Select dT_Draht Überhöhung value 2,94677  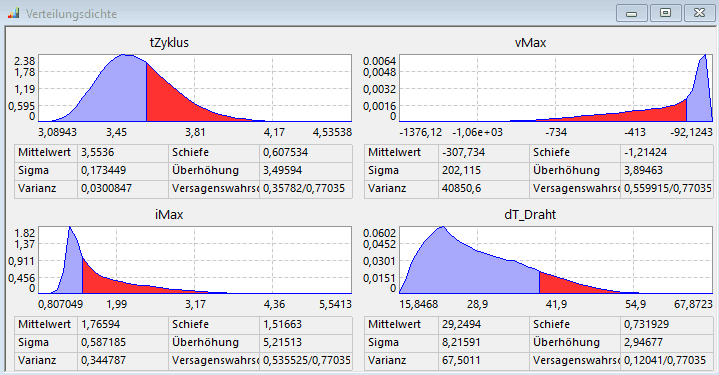coord(643,342)
